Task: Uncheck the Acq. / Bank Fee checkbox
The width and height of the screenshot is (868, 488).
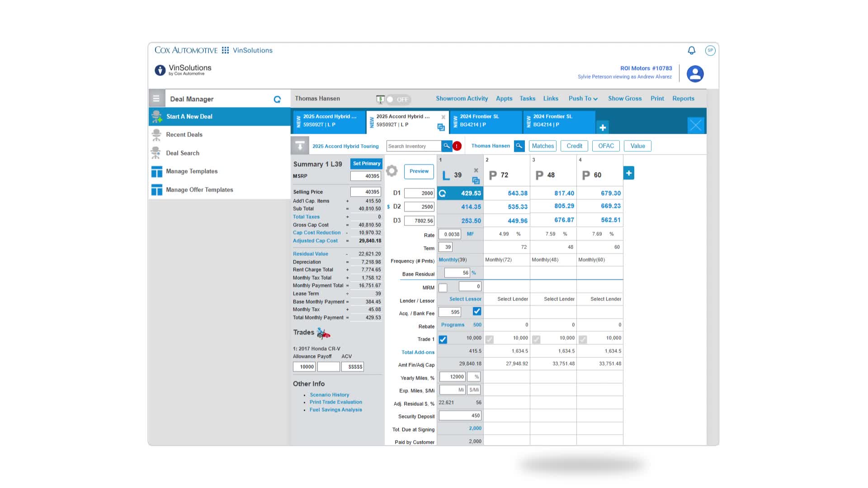Action: tap(476, 311)
